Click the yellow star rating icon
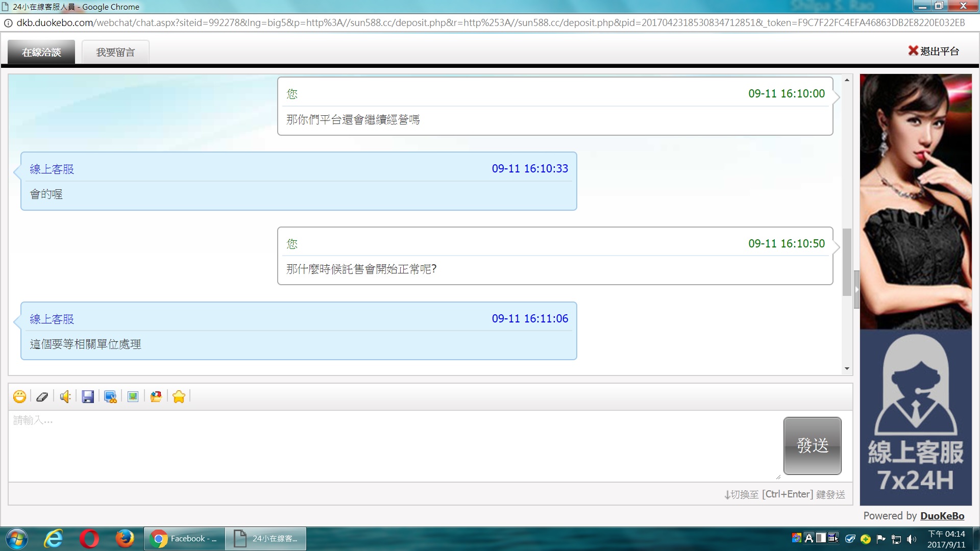 pyautogui.click(x=179, y=396)
